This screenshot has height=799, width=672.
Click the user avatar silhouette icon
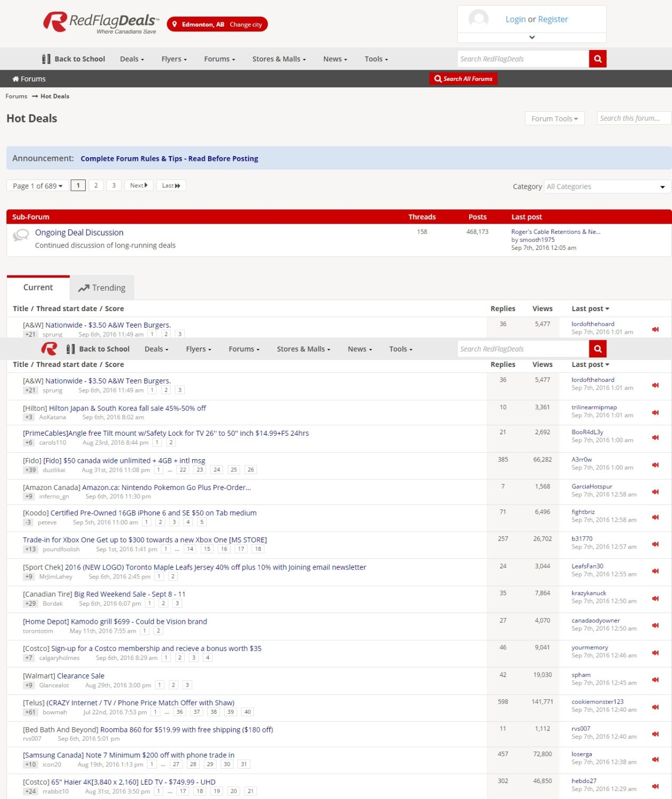pyautogui.click(x=478, y=19)
